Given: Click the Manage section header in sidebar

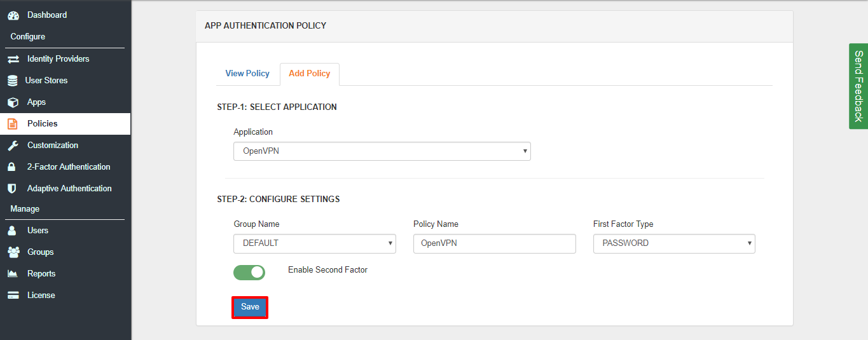Looking at the screenshot, I should pos(25,209).
